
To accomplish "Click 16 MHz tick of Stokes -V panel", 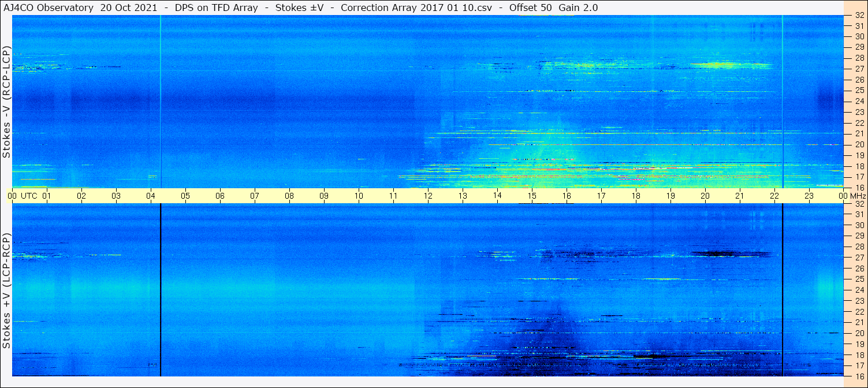I will tap(859, 187).
